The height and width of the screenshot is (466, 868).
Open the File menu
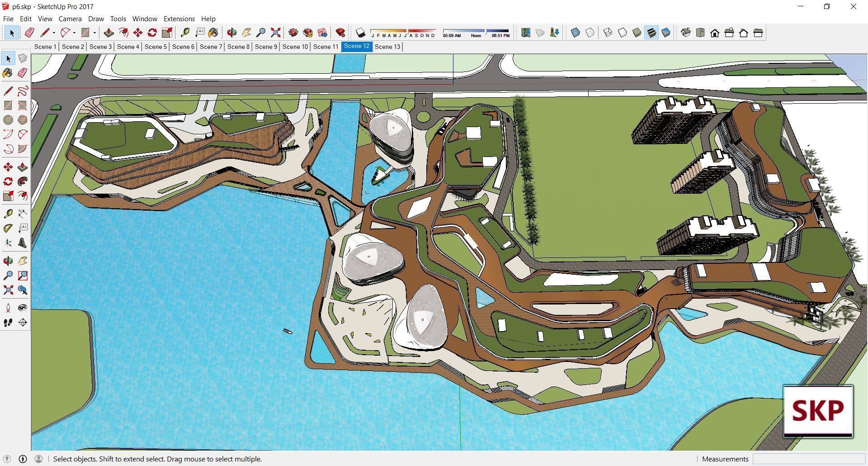8,19
